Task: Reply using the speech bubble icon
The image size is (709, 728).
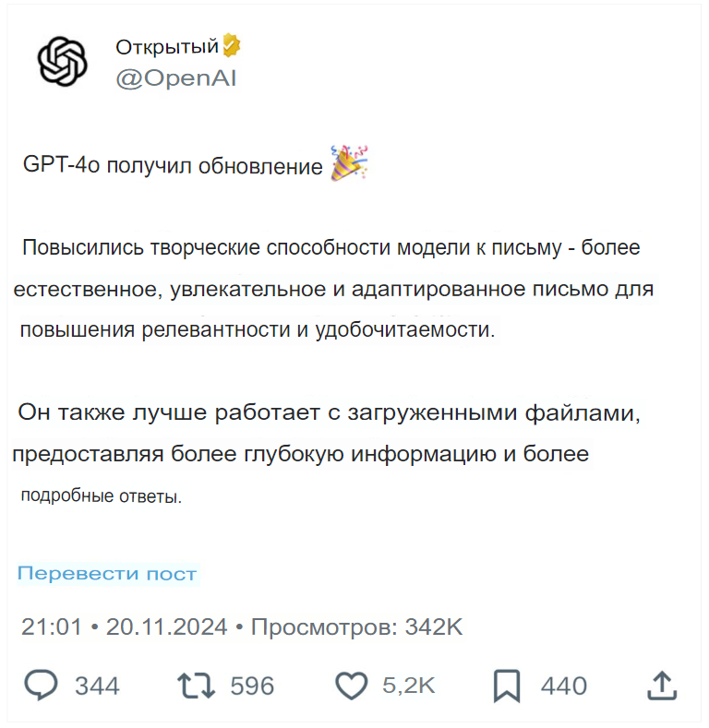Action: 41,686
